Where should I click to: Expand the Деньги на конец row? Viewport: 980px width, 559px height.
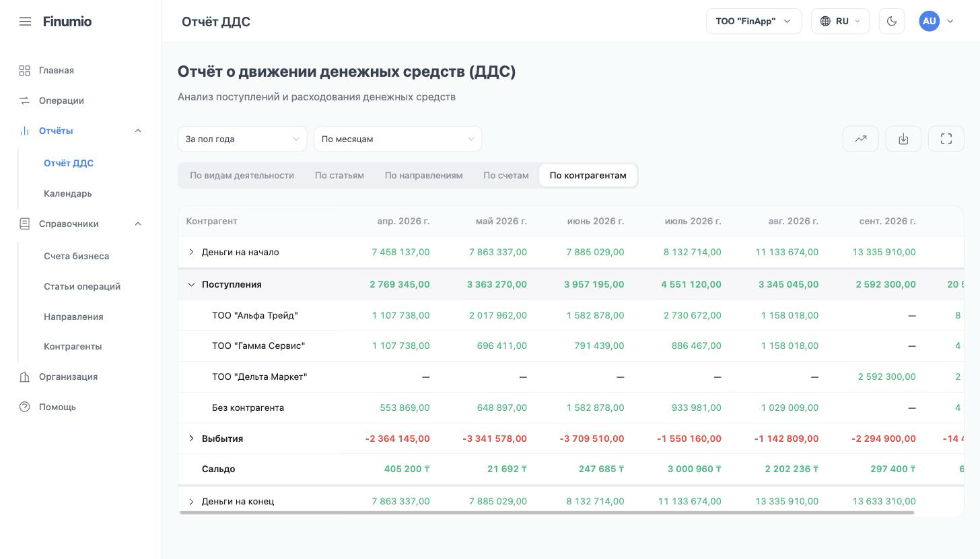tap(191, 501)
